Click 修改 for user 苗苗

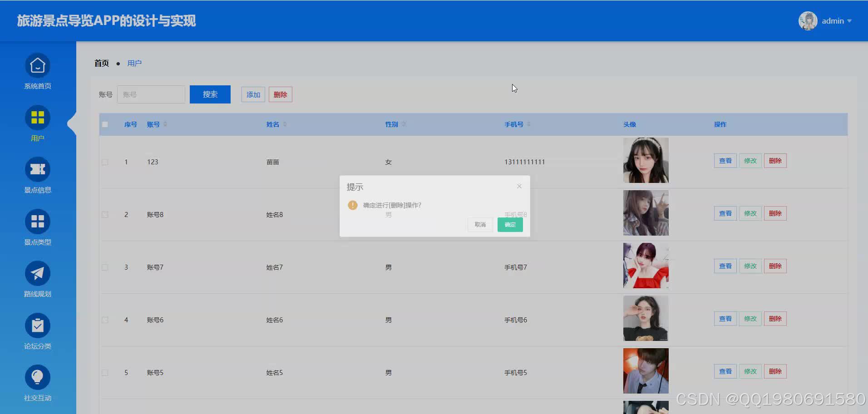(x=750, y=161)
